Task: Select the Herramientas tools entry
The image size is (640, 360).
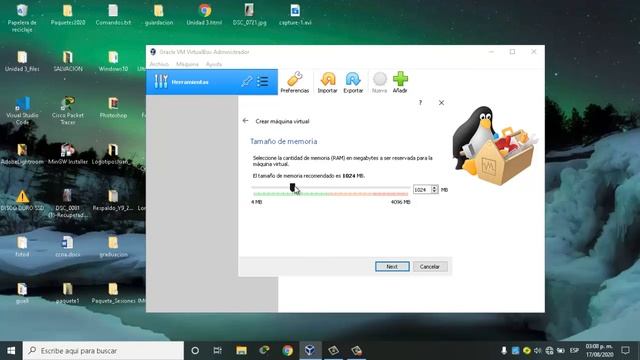Action: coord(212,82)
